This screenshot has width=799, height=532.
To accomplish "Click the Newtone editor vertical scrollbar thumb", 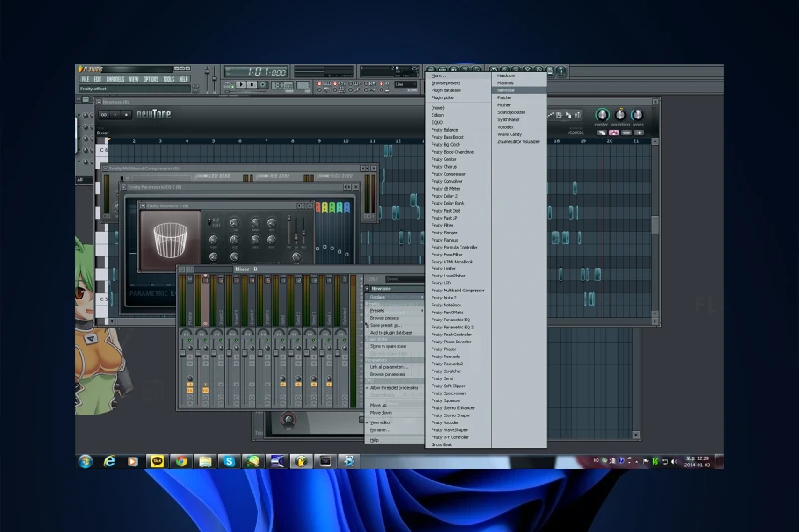I will coord(655,224).
